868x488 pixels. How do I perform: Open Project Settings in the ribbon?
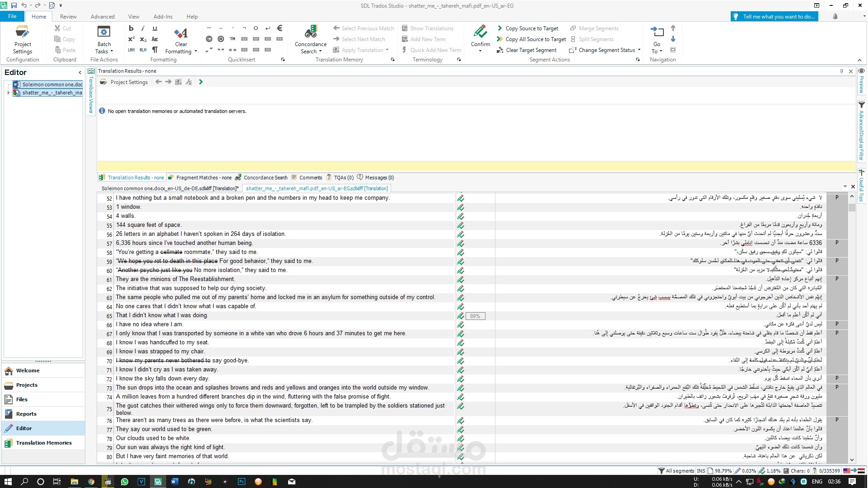(23, 39)
